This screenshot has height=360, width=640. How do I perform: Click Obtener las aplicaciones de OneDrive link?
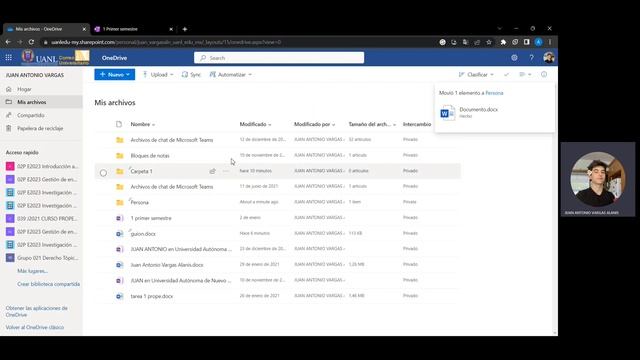tap(37, 311)
